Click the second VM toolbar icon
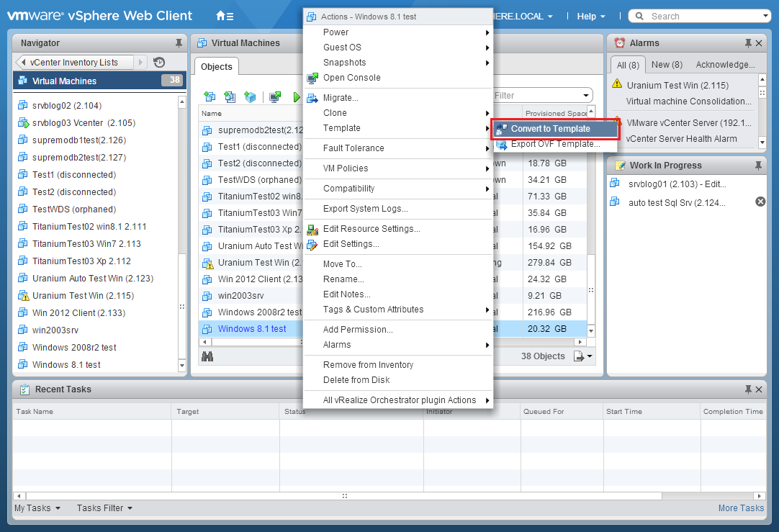This screenshot has height=532, width=779. [230, 97]
